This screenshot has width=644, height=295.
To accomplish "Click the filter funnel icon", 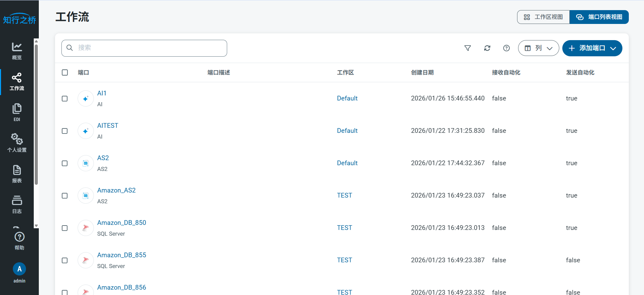I will click(467, 48).
